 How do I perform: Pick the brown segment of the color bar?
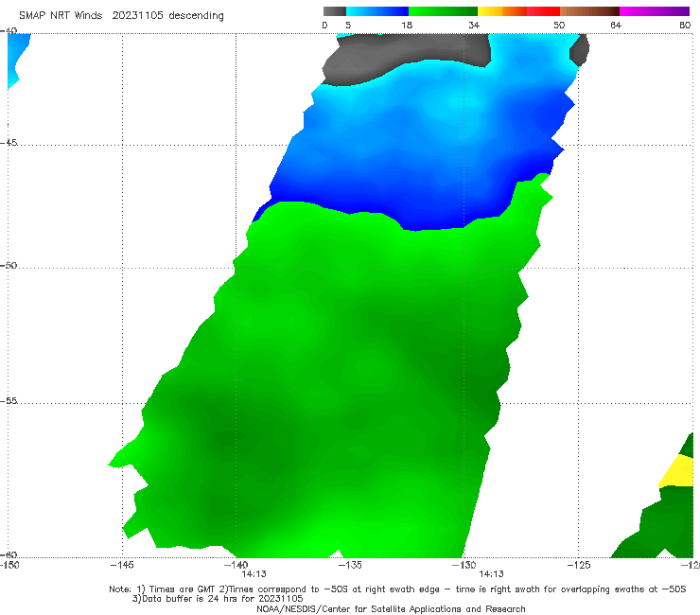pyautogui.click(x=589, y=11)
